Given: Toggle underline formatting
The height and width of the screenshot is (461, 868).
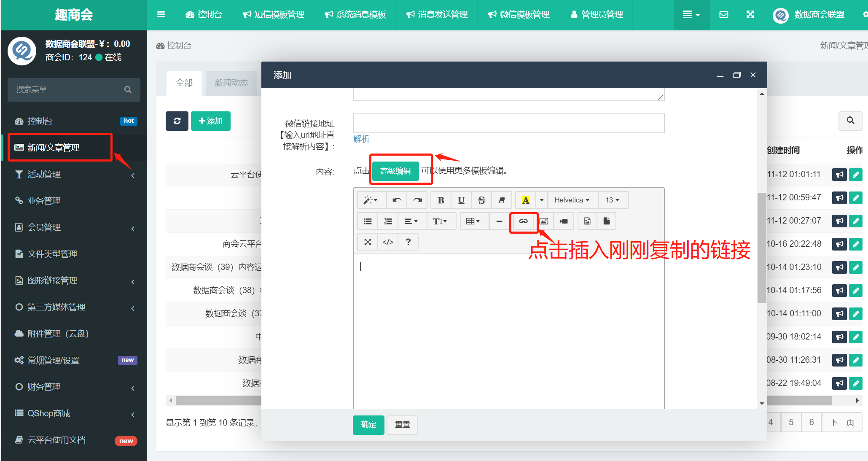Looking at the screenshot, I should coord(461,200).
